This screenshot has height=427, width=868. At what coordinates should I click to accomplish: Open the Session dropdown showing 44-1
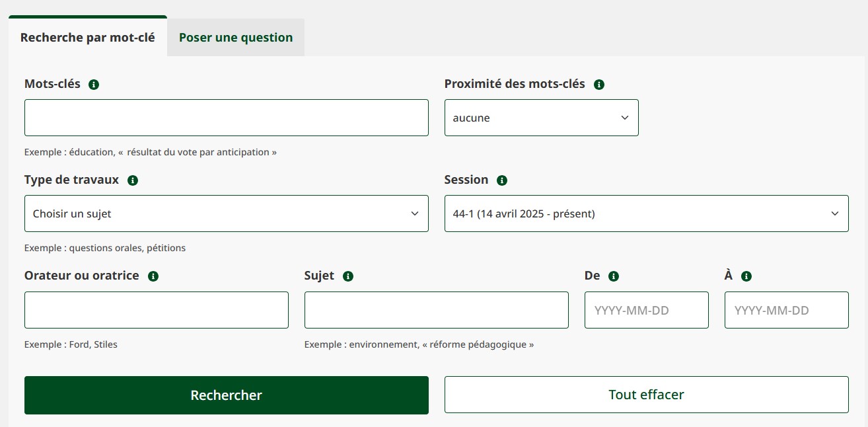[x=646, y=213]
